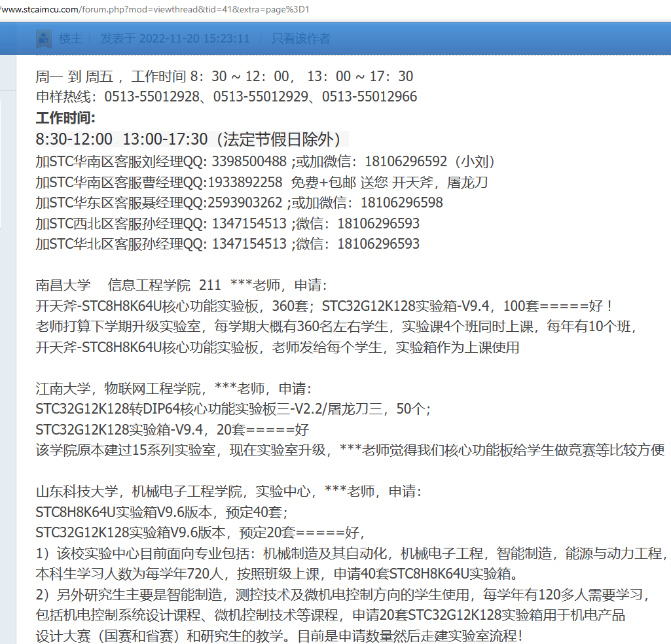Image resolution: width=671 pixels, height=644 pixels.
Task: Select the hotline number 0513-55012928
Action: [152, 97]
